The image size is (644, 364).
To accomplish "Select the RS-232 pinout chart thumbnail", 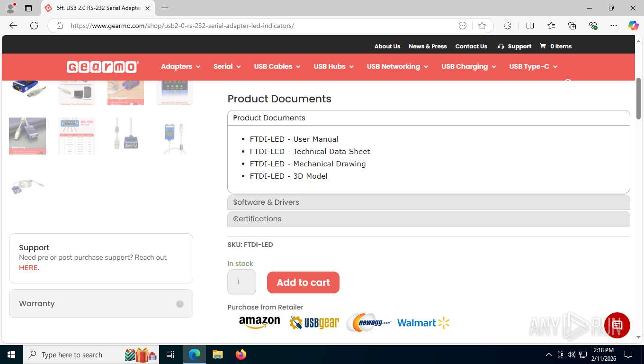I will pos(76,136).
